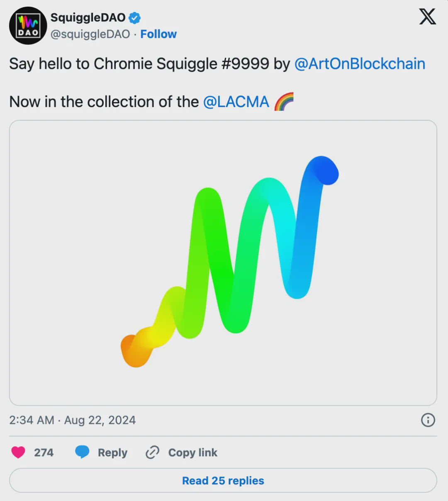Click the Reply text label
448x501 pixels.
point(112,452)
